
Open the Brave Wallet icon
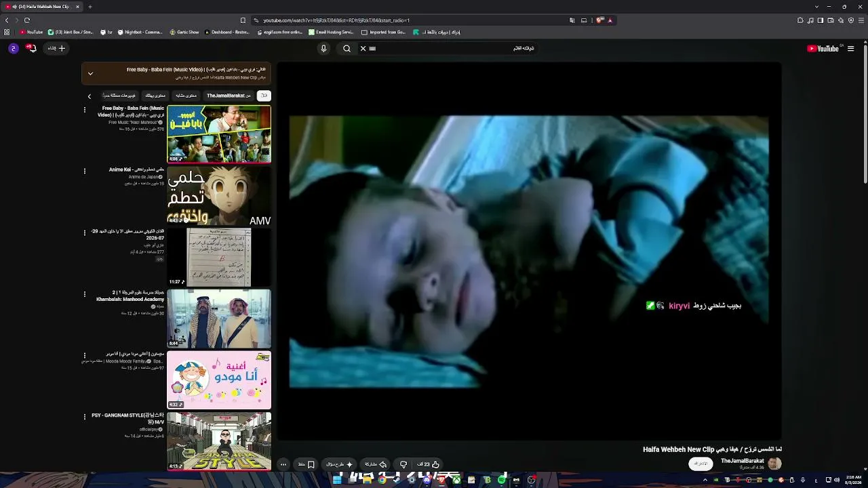(831, 20)
